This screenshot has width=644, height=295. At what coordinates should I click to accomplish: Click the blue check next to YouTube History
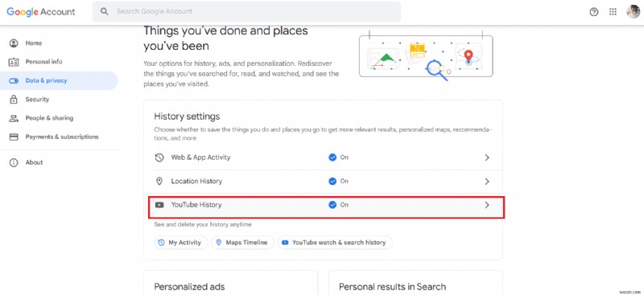(x=332, y=205)
